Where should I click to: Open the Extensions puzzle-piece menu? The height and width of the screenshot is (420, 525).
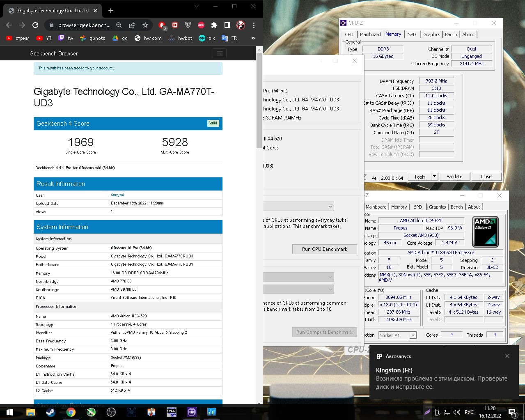coord(214,25)
